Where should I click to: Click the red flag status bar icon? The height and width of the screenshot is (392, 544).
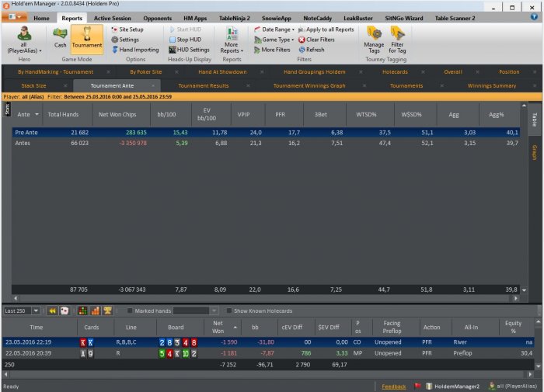417,386
